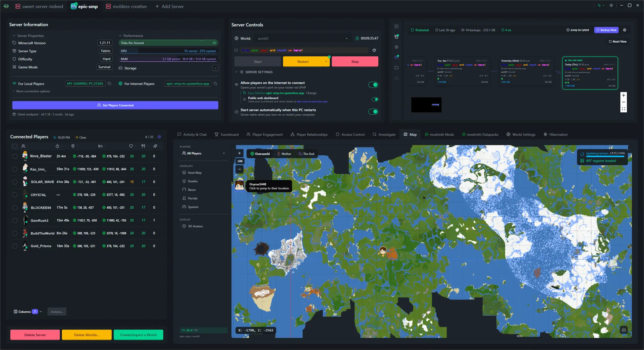Click the stopwatch session time column icon

tap(57, 146)
